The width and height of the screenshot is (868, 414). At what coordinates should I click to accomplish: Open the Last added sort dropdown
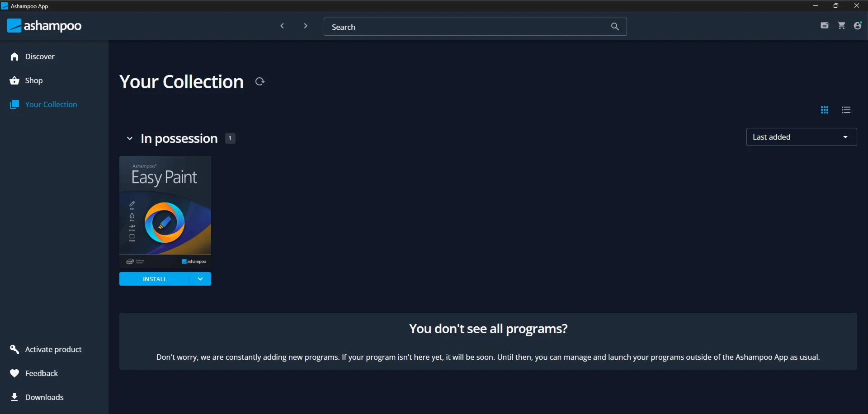coord(802,137)
